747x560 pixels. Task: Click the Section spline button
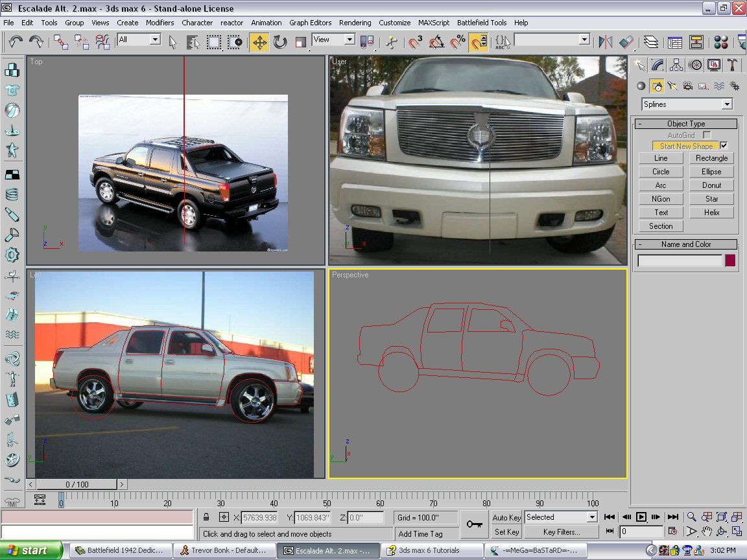(661, 226)
